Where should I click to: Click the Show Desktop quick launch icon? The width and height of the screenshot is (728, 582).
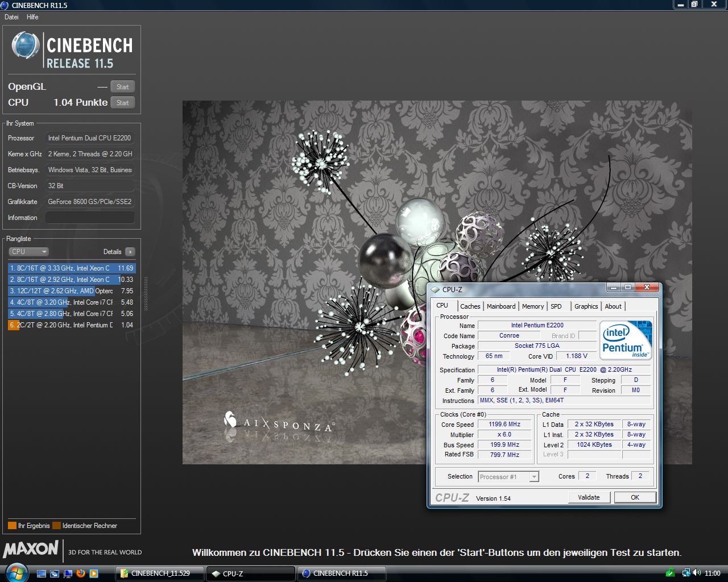42,573
